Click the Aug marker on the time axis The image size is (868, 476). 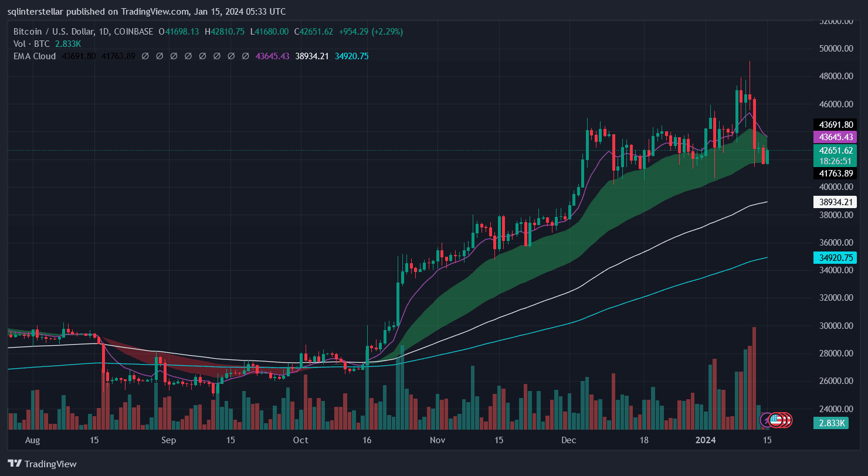33,440
